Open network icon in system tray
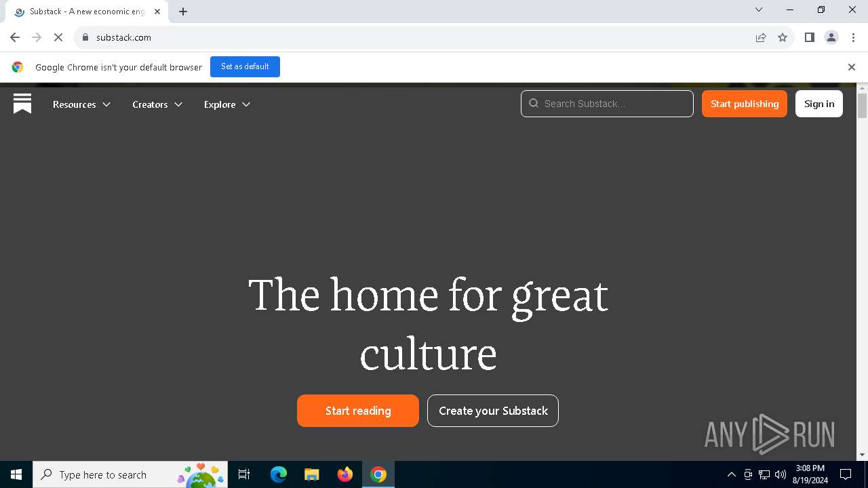868x488 pixels. tap(764, 474)
